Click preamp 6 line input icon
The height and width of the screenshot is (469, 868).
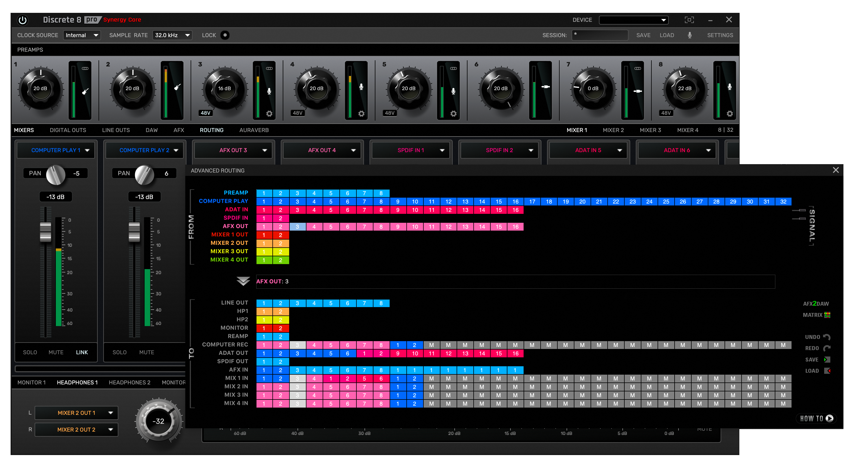tap(546, 87)
